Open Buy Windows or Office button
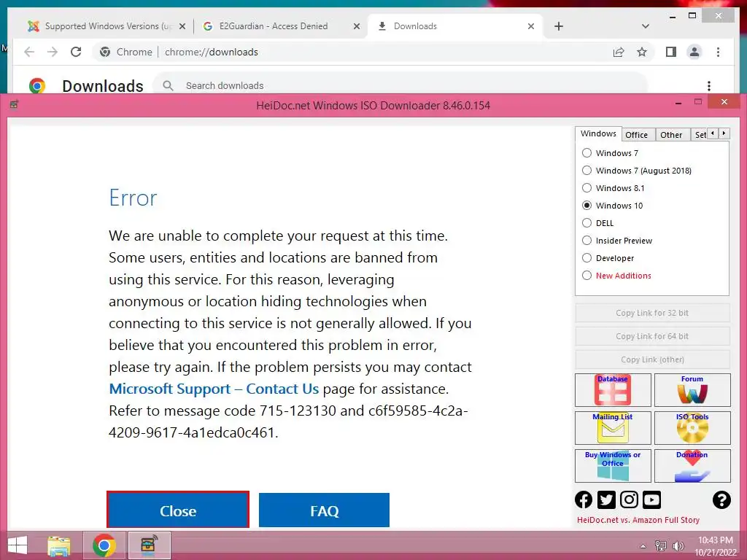The width and height of the screenshot is (747, 560). tap(613, 466)
